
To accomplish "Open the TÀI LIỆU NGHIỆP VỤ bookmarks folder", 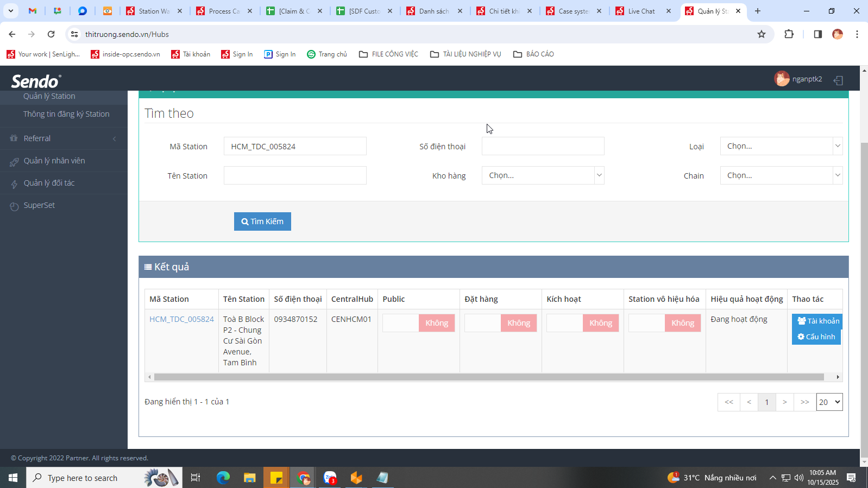I will pos(466,54).
